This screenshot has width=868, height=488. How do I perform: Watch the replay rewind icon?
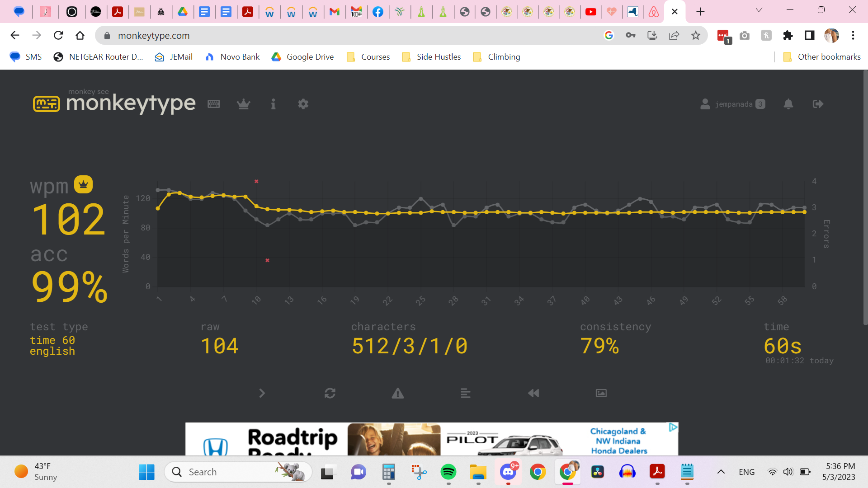tap(533, 393)
